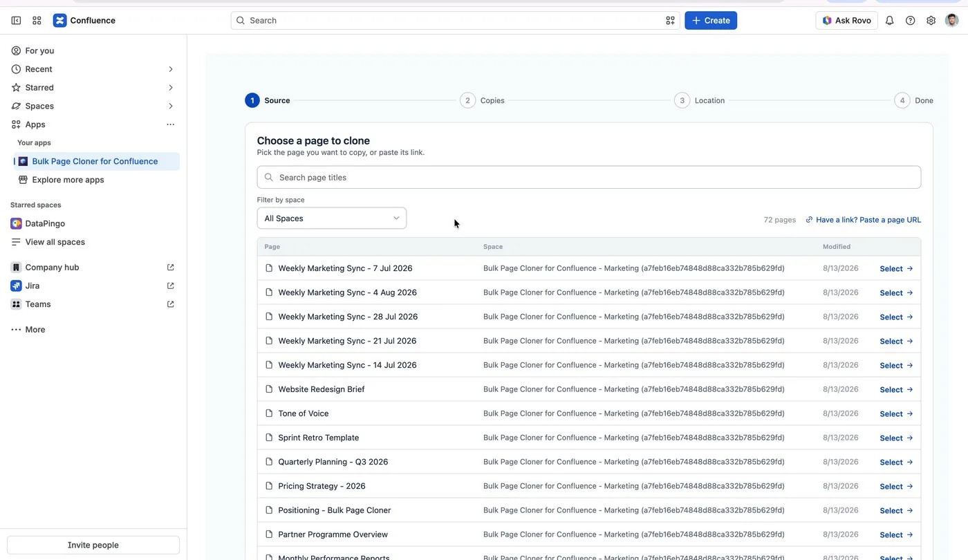Select Weekly Marketing Sync - 21 Jul 2026
The width and height of the screenshot is (968, 560).
(x=896, y=342)
